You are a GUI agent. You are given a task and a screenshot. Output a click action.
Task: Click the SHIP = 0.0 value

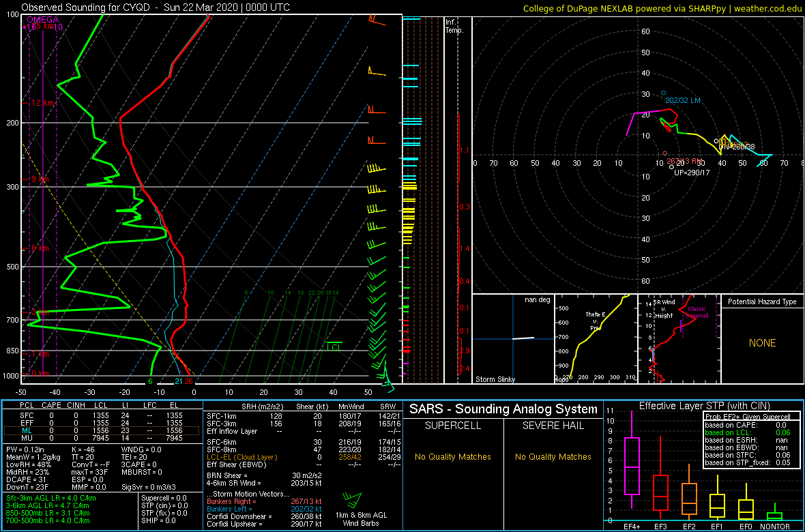pos(159,520)
